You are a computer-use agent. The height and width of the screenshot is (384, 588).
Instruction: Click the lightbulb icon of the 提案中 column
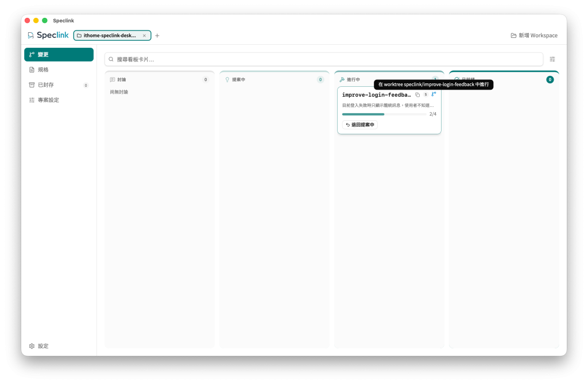(227, 79)
